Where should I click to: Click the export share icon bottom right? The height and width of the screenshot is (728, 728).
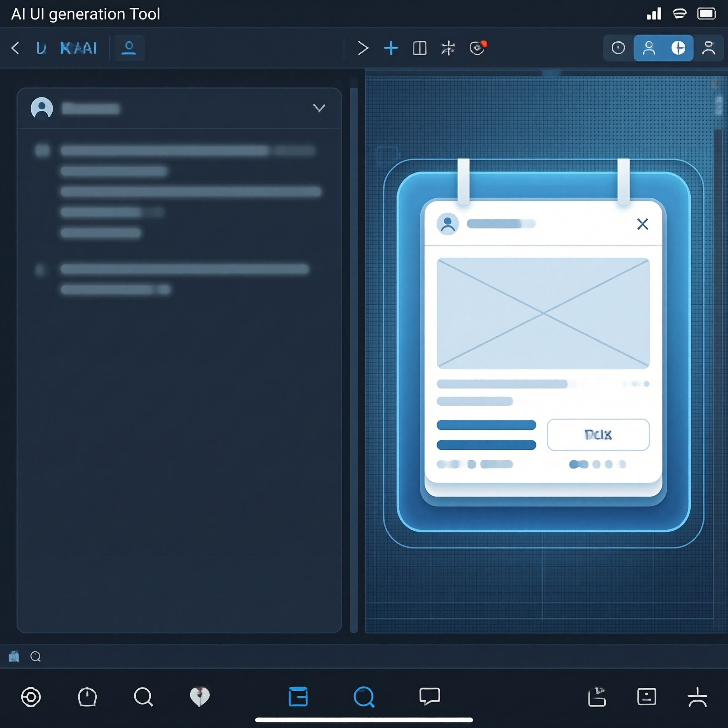[x=597, y=697]
